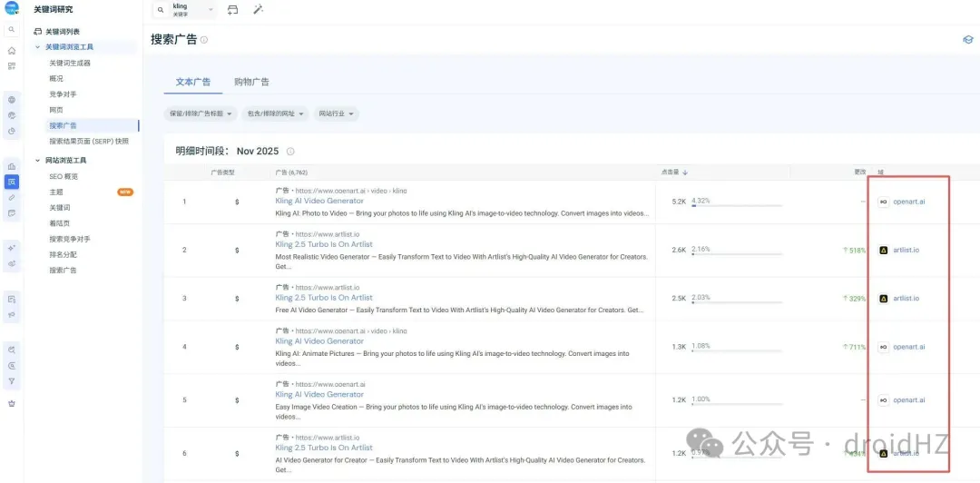Click the magic wand icon in the top bar
The image size is (980, 483).
click(258, 10)
